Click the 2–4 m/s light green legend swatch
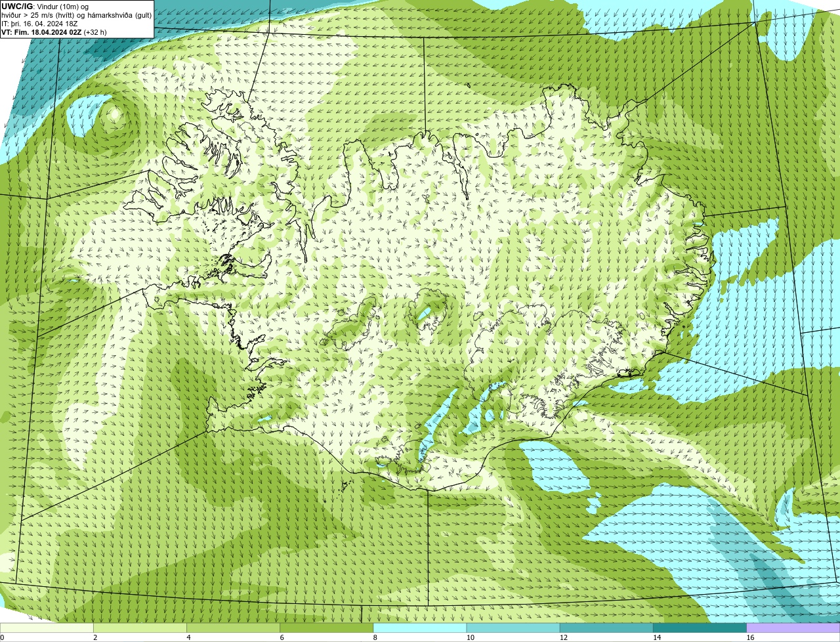This screenshot has height=642, width=840. click(x=140, y=628)
